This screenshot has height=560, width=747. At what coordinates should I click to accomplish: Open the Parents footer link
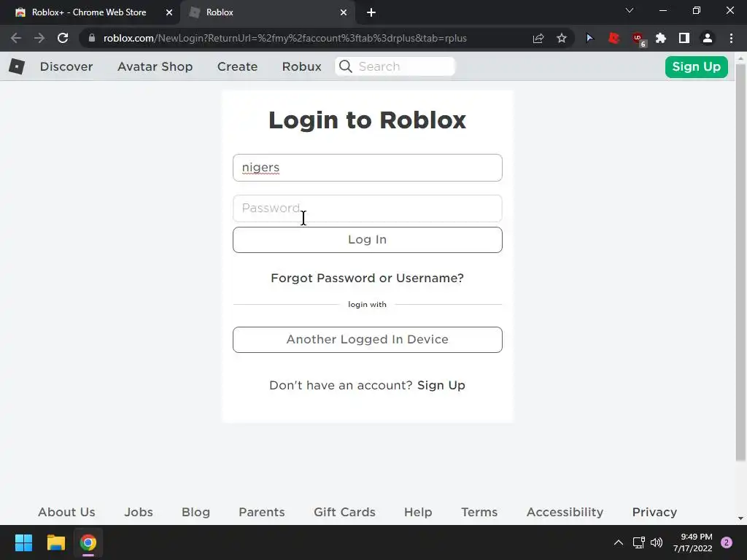point(262,512)
